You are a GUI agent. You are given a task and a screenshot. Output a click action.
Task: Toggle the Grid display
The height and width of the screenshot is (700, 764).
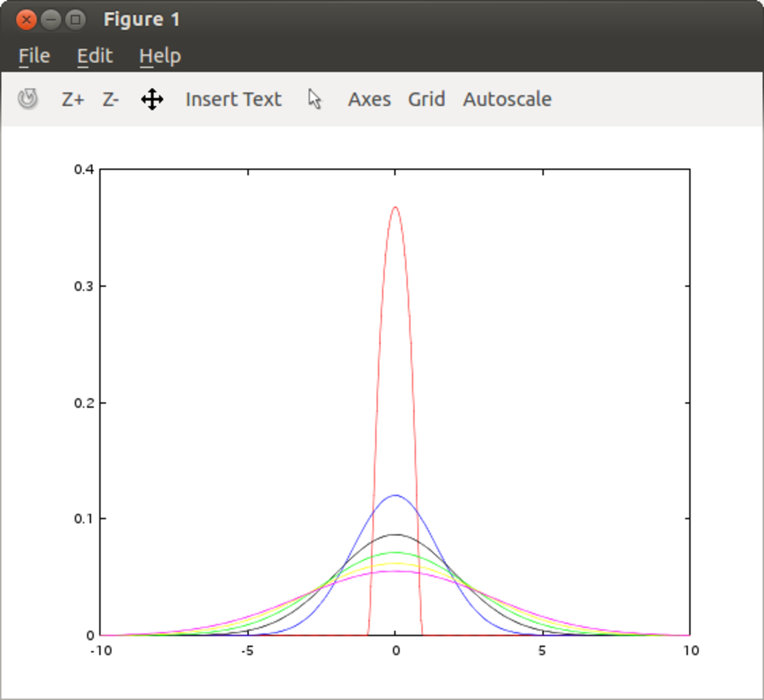[x=426, y=99]
